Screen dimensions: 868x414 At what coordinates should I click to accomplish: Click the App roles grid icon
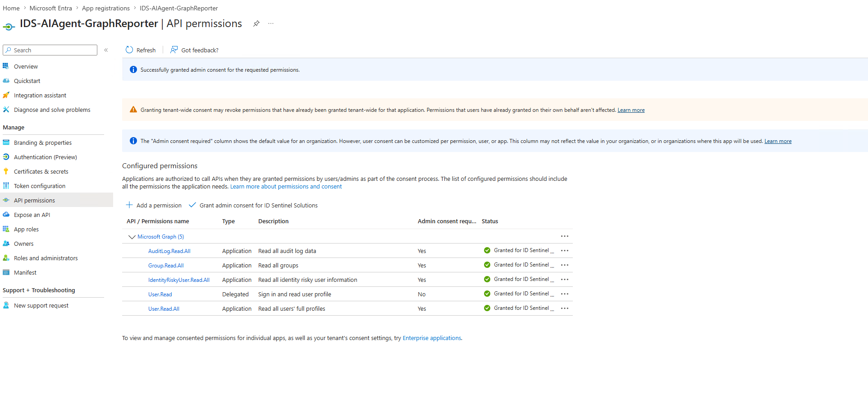6,229
